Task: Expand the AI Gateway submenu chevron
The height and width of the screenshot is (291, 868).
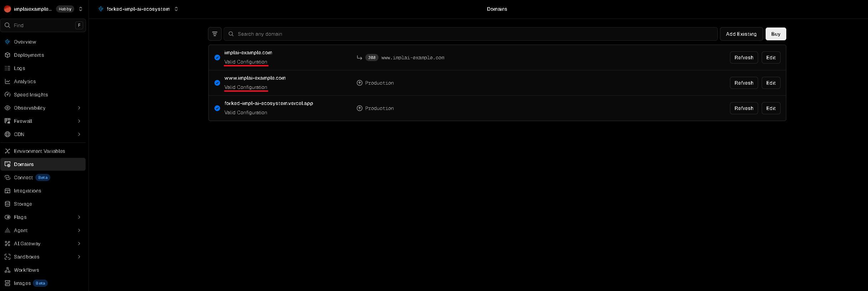Action: click(x=79, y=244)
